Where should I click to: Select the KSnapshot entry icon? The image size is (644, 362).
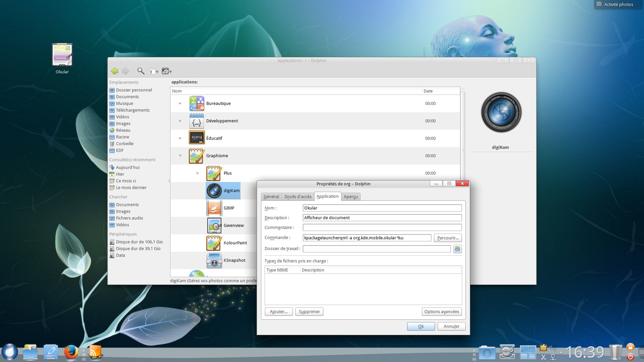tap(214, 260)
